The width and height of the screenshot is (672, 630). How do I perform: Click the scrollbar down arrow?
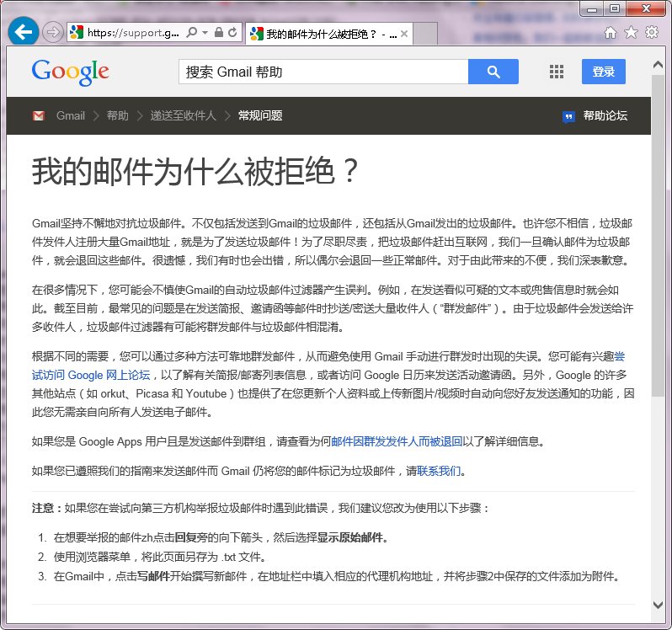pos(658,605)
